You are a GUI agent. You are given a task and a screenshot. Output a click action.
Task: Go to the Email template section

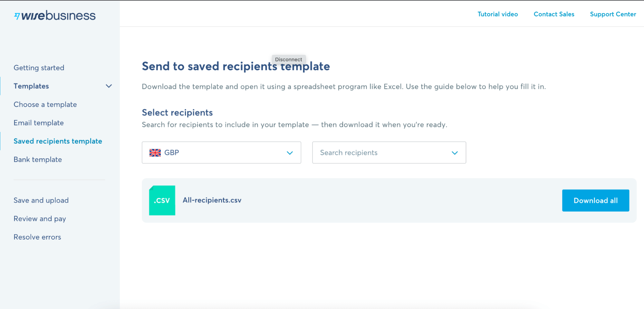[38, 123]
